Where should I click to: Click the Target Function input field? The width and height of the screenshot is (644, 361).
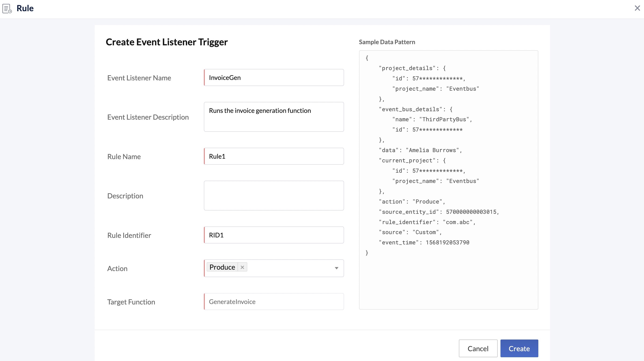[x=273, y=301]
